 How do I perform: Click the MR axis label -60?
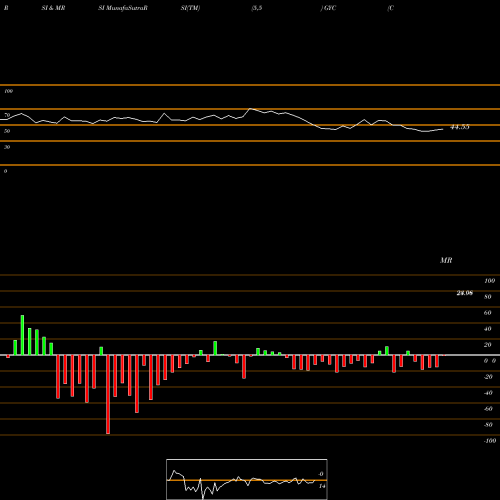pos(488,409)
